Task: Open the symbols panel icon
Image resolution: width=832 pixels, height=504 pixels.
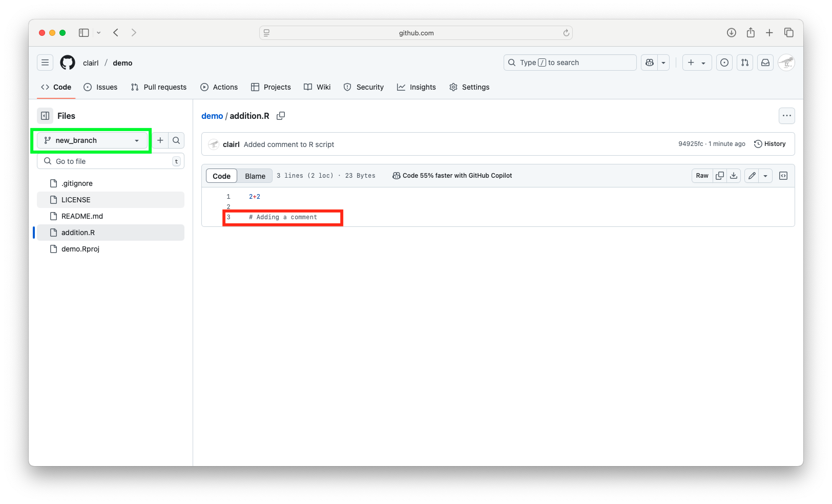Action: pos(783,176)
